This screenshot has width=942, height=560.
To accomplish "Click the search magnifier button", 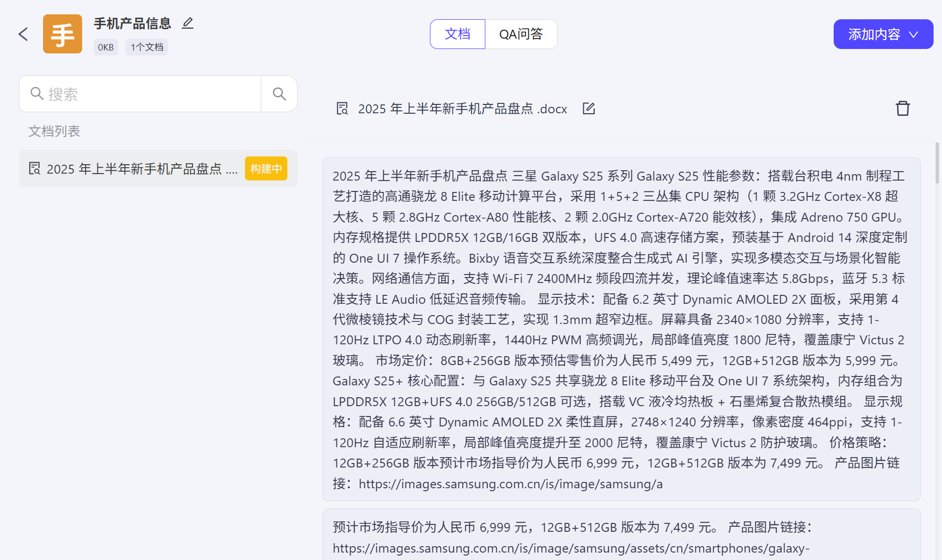I will pyautogui.click(x=279, y=94).
